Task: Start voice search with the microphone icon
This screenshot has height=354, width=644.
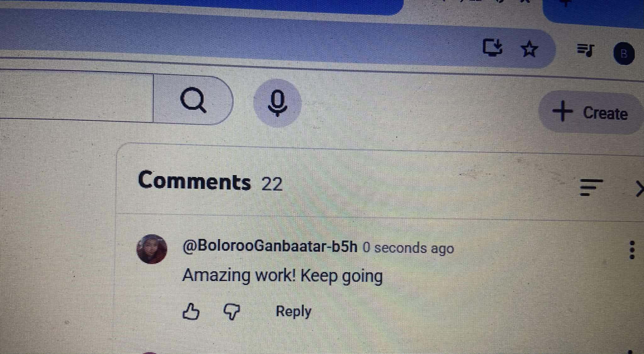Action: tap(277, 103)
